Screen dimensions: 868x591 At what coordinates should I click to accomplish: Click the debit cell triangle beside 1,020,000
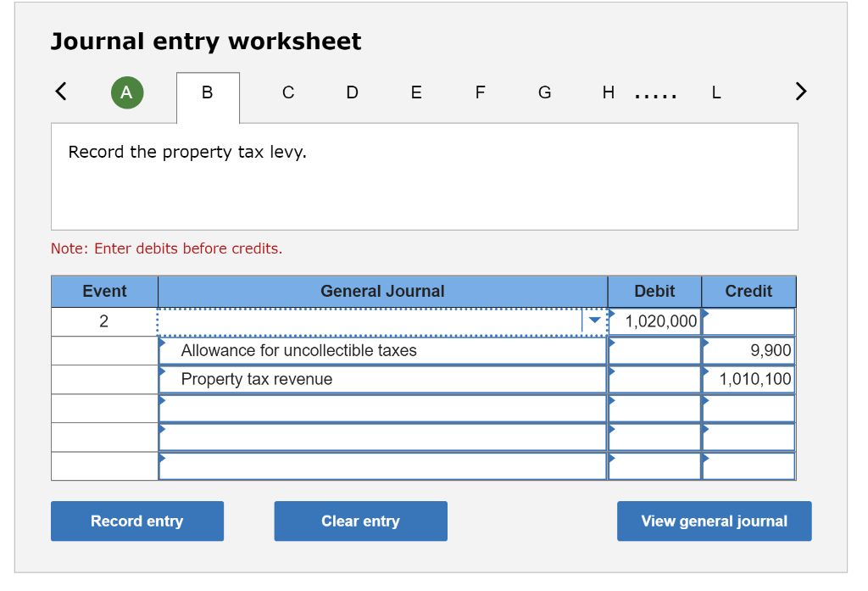611,315
